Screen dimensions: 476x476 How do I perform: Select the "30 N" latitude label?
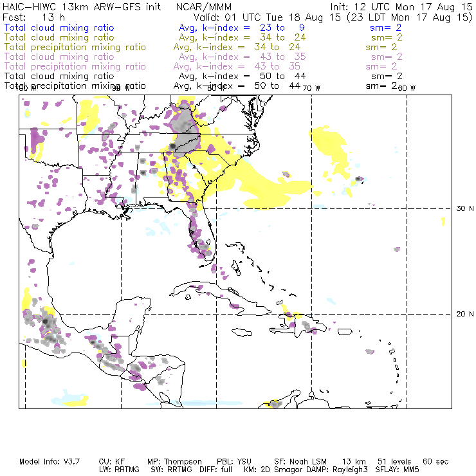point(465,208)
